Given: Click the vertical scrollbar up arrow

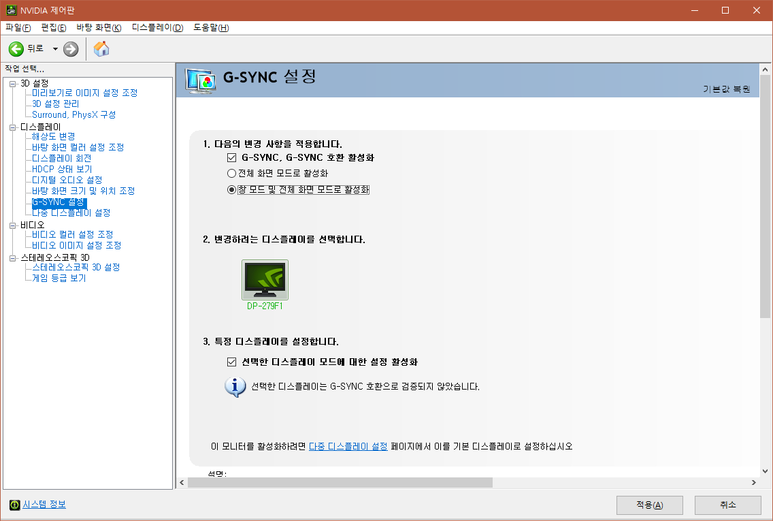Looking at the screenshot, I should (x=765, y=69).
